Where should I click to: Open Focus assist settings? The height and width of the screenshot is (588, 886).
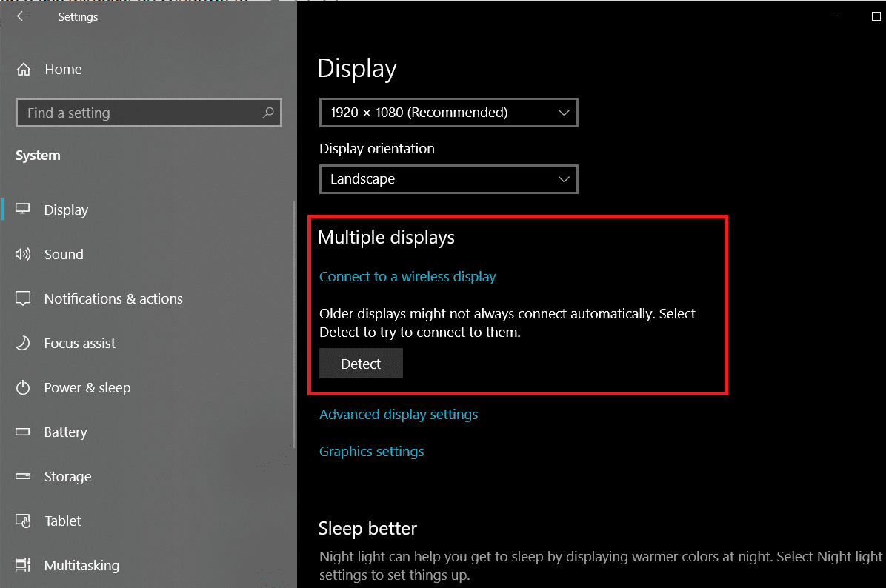click(x=148, y=343)
